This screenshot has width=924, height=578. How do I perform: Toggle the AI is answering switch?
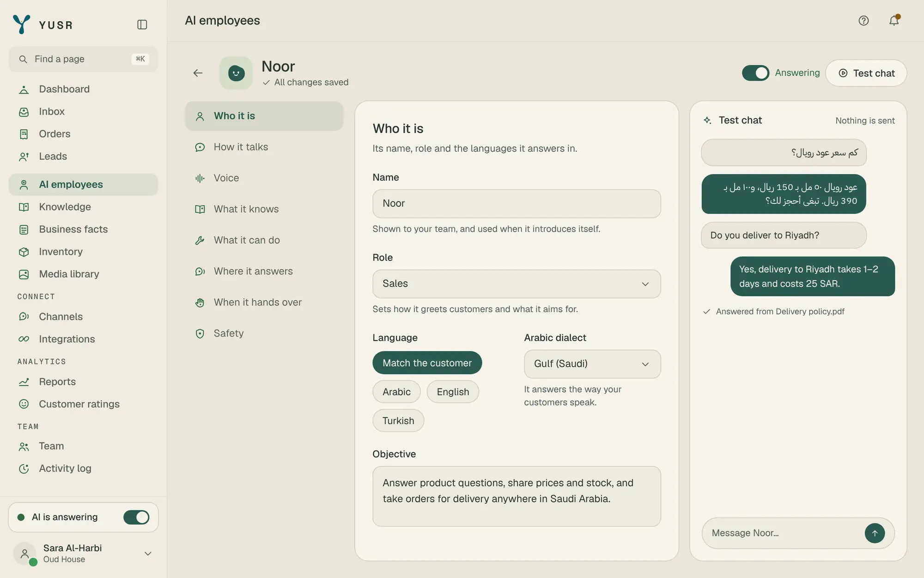136,517
